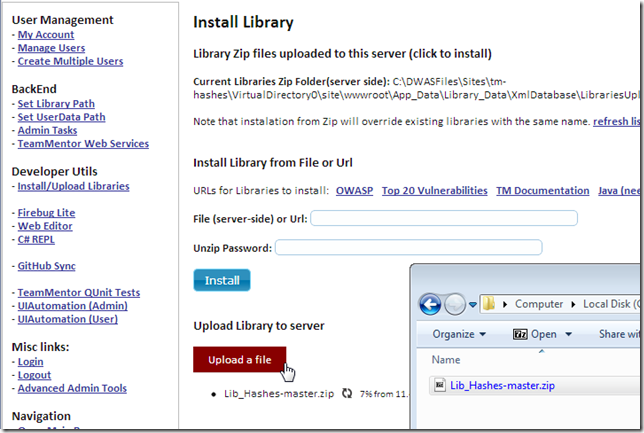
Task: Open the Manage Users link
Action: (x=51, y=48)
